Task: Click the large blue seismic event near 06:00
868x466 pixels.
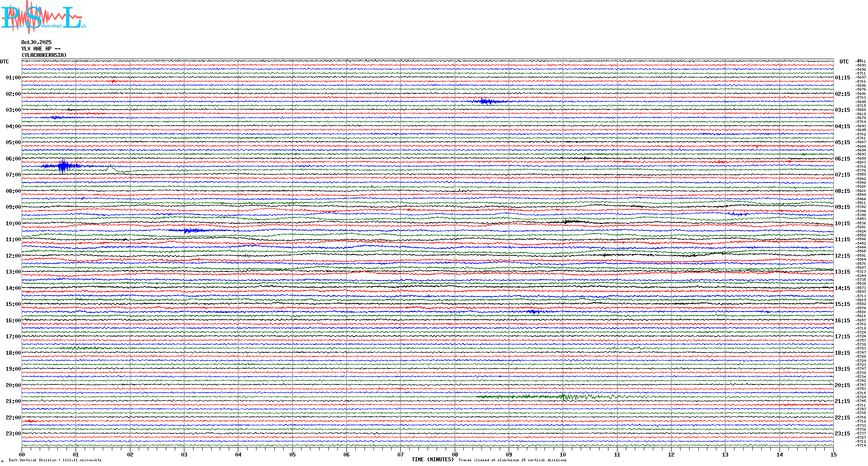Action: pyautogui.click(x=63, y=166)
